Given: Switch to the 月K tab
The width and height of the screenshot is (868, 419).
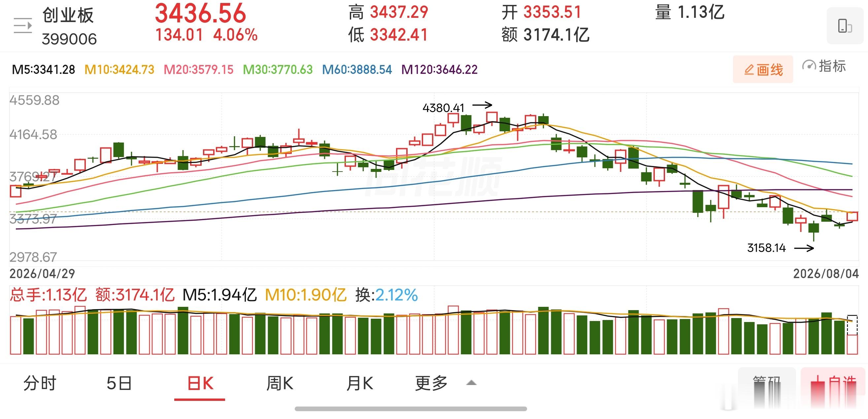Looking at the screenshot, I should coord(359,383).
